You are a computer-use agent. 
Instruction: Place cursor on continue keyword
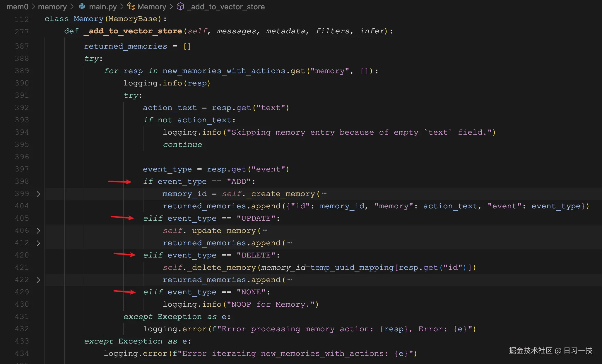coord(182,145)
